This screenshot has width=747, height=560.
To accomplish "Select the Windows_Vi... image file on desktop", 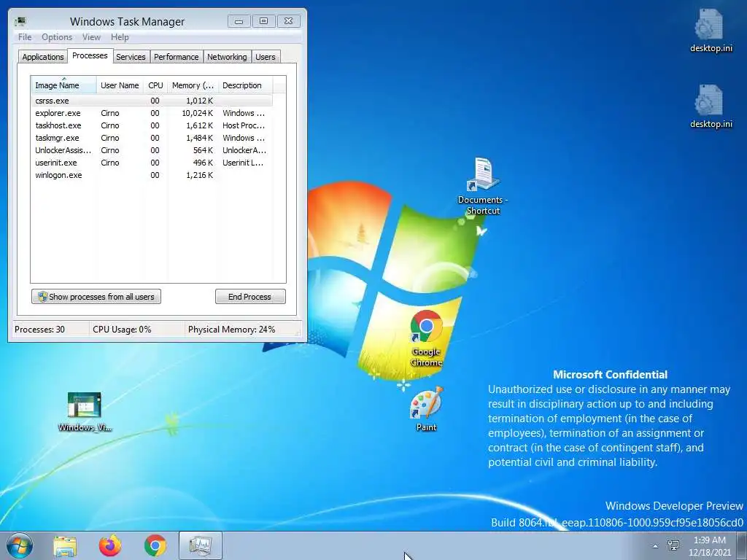I will click(x=85, y=412).
